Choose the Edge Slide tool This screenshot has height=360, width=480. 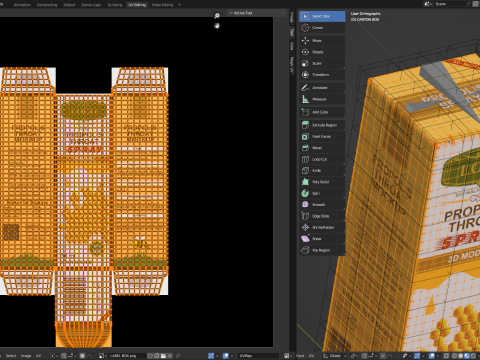tap(322, 216)
